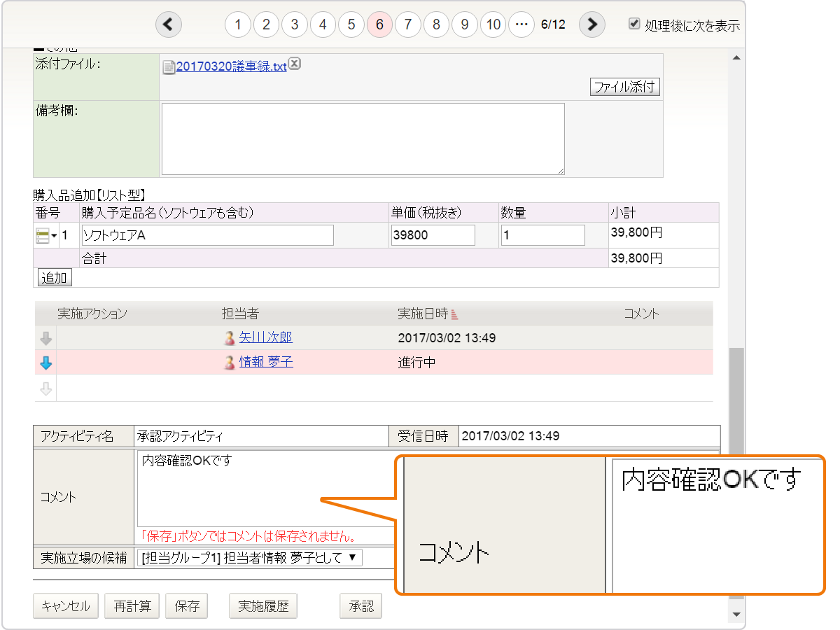Screen dimensions: 840x630
Task: Select timestamp 2017/03/02 13:49 in 矢川 次郎 row
Action: point(447,338)
